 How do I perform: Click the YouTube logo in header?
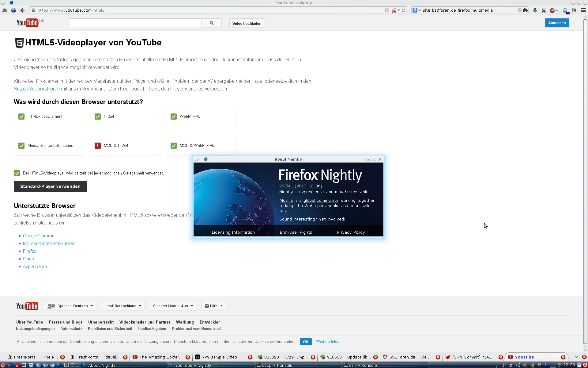pyautogui.click(x=27, y=23)
